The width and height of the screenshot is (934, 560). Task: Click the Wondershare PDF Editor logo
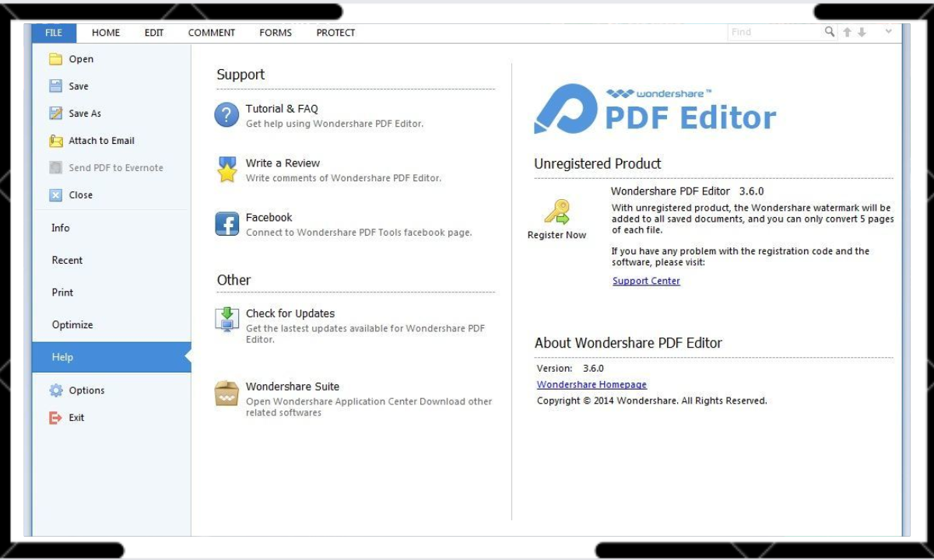point(655,109)
